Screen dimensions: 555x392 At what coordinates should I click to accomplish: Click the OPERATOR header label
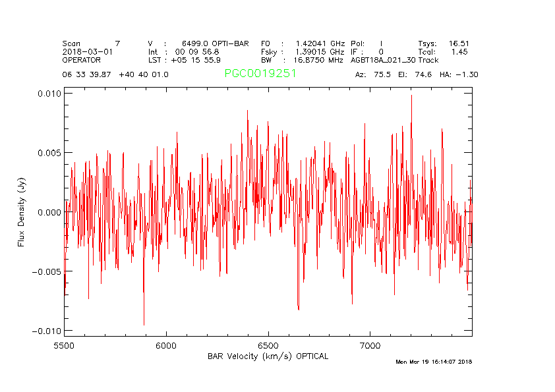[x=82, y=59]
